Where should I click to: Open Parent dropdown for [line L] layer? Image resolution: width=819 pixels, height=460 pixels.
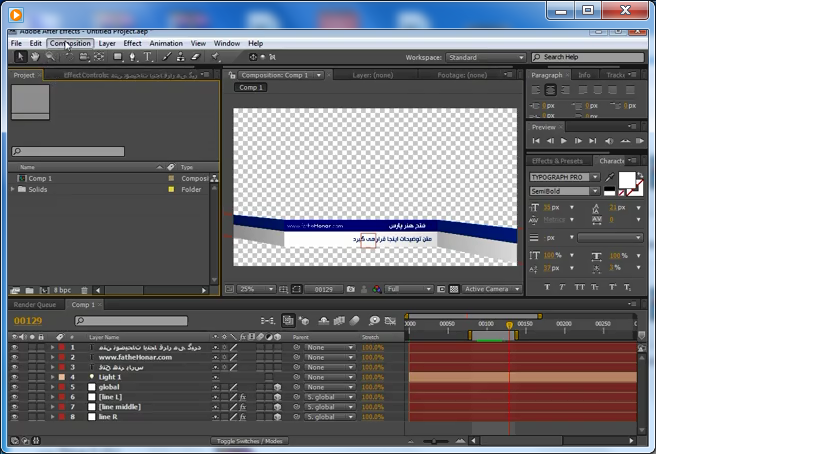(329, 397)
